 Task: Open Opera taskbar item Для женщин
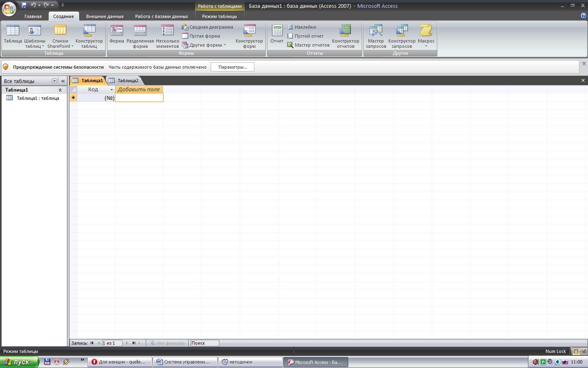(120, 362)
